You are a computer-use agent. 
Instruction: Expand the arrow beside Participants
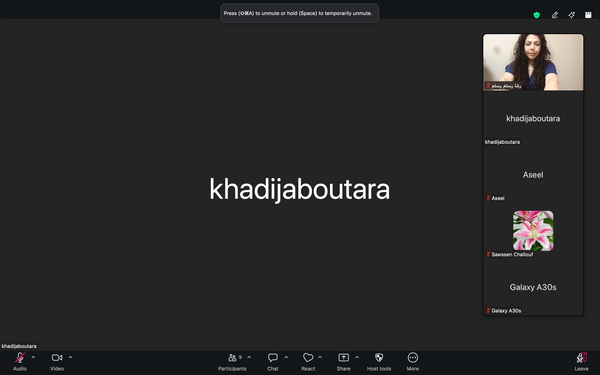pyautogui.click(x=249, y=357)
